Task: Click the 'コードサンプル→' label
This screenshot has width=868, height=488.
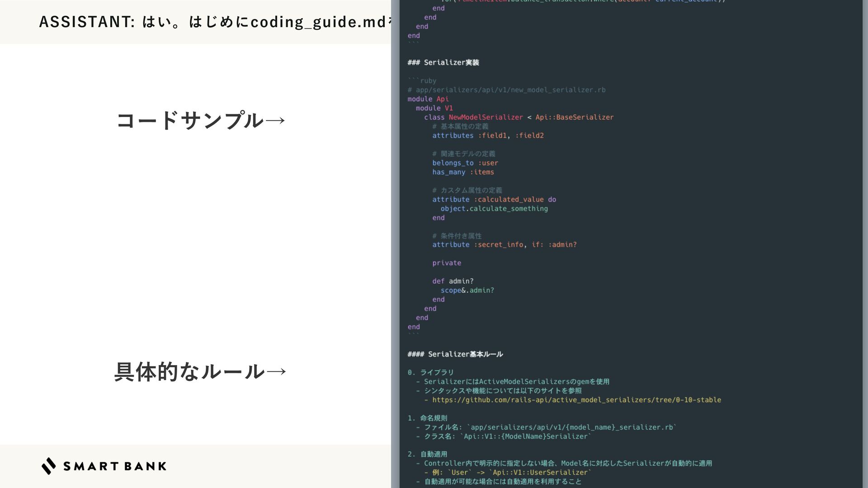Action: click(201, 121)
